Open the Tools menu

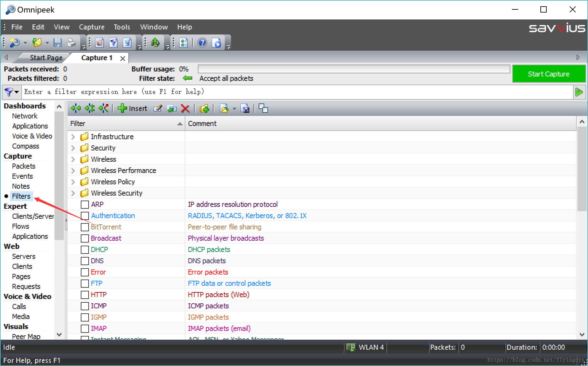[122, 27]
